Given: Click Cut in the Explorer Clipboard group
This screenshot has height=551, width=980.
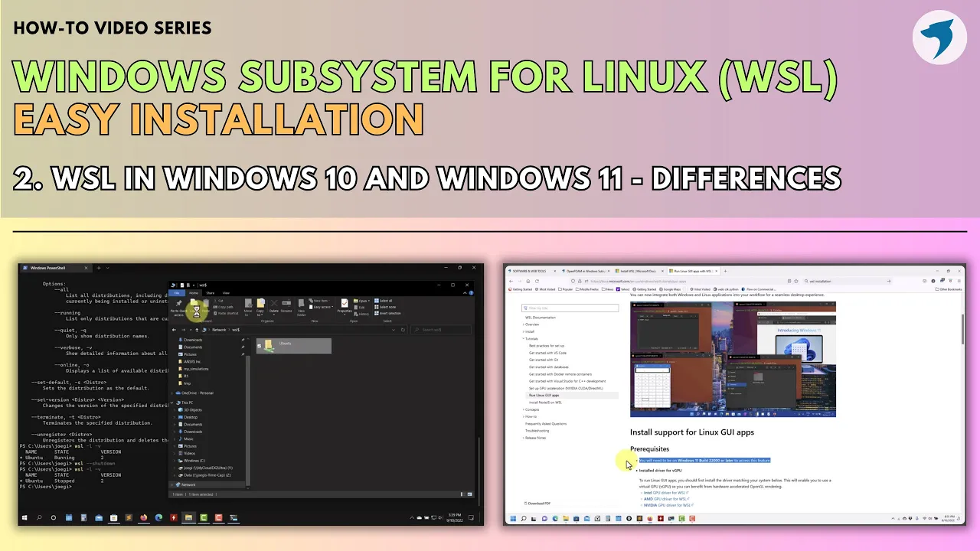Looking at the screenshot, I should click(220, 301).
